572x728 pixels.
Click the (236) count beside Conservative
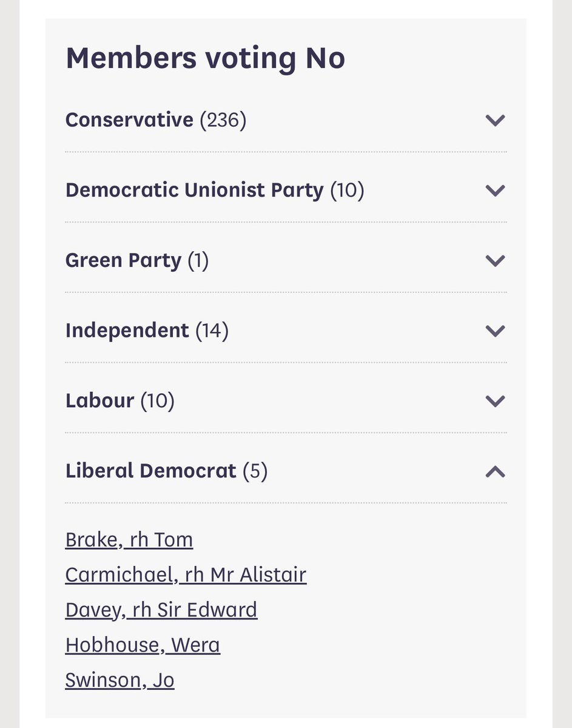pyautogui.click(x=223, y=120)
